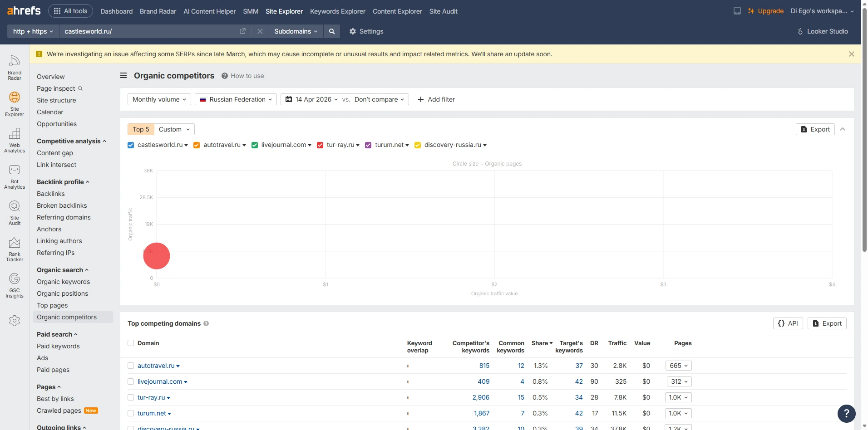Viewport: 868px width, 430px height.
Task: Click Export above the competing domains table
Action: pyautogui.click(x=827, y=323)
